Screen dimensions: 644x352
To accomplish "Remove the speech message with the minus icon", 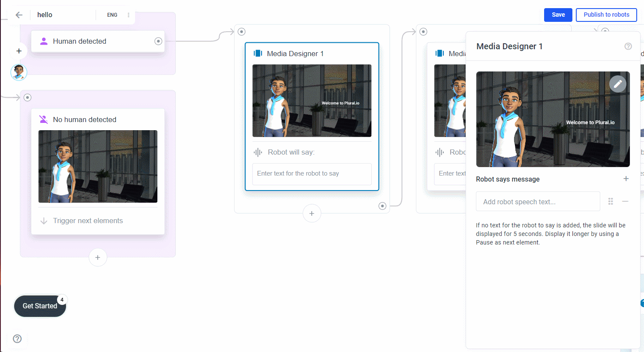I will click(626, 201).
